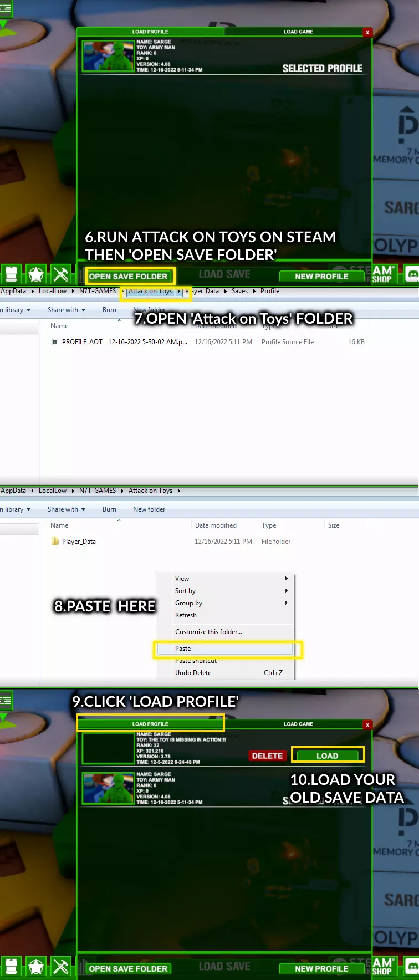
Task: Click NEW PROFILE in the step 9 screen
Action: [321, 968]
